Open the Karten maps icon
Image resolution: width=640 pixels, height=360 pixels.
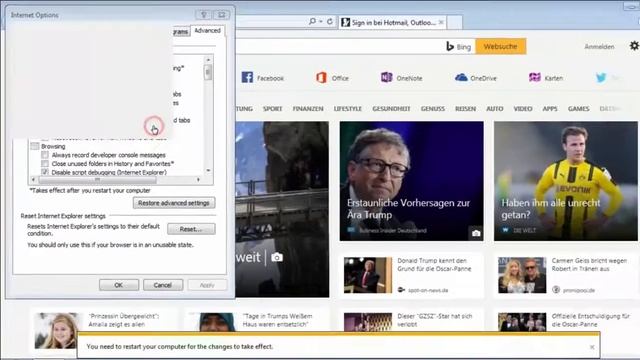click(x=535, y=78)
